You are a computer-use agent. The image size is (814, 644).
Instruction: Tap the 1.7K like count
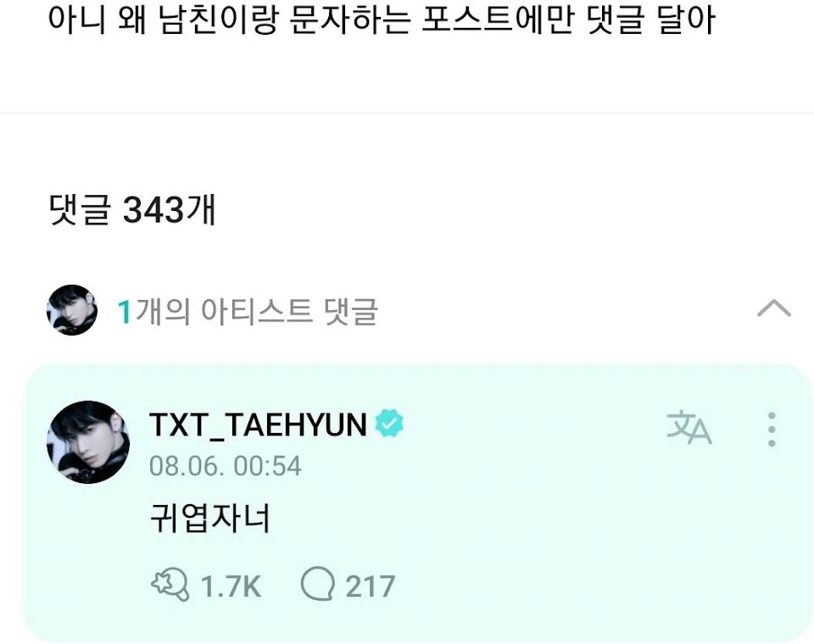tap(231, 586)
